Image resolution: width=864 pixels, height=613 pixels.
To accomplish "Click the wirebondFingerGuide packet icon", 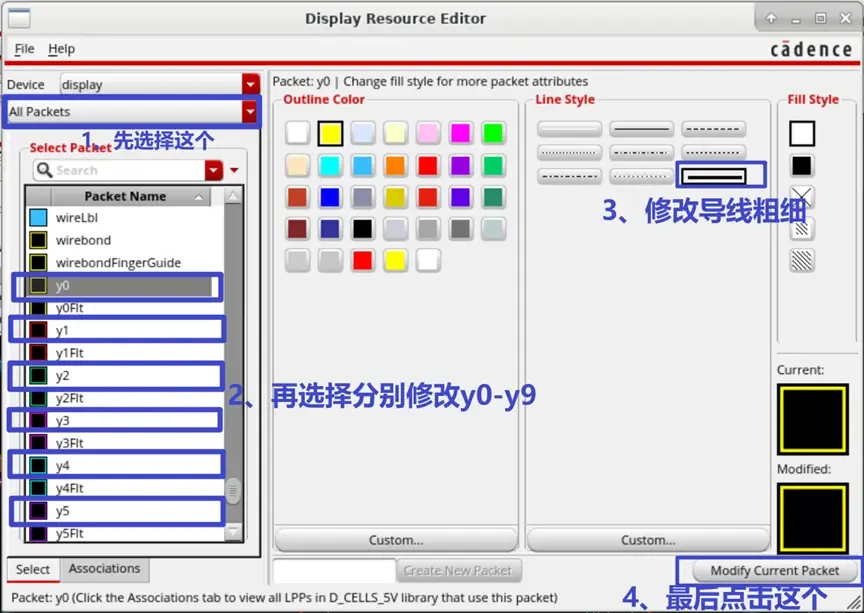I will coord(38,263).
